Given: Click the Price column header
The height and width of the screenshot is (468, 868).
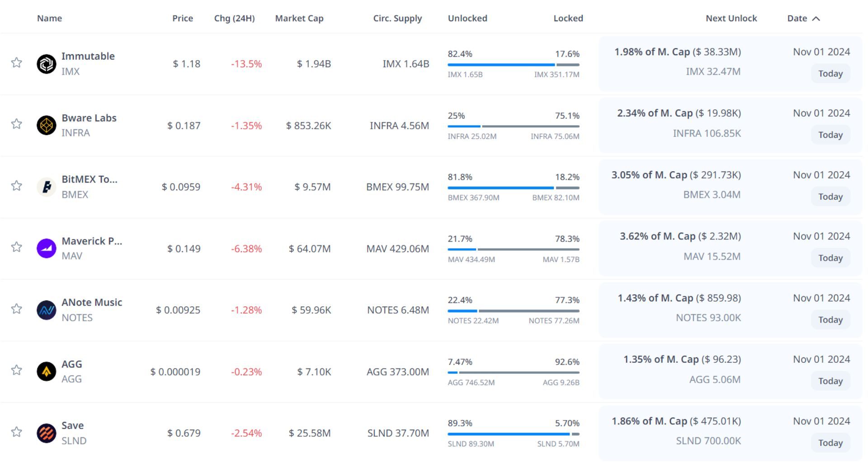Looking at the screenshot, I should pyautogui.click(x=182, y=19).
